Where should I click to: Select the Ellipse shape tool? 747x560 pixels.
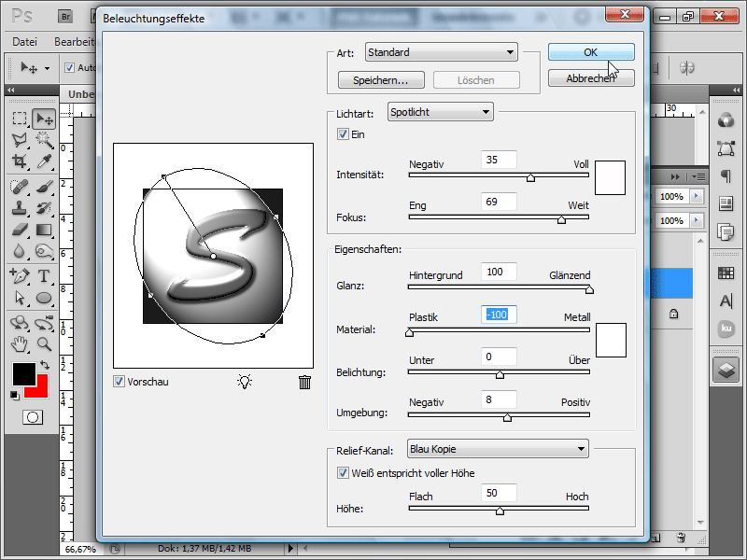pos(44,298)
